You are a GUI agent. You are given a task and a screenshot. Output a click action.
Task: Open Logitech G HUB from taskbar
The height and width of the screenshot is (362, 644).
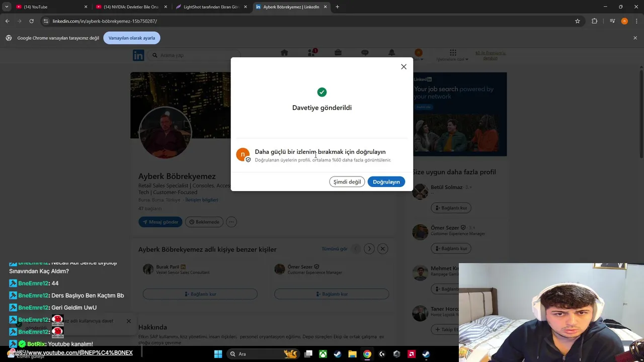click(382, 354)
